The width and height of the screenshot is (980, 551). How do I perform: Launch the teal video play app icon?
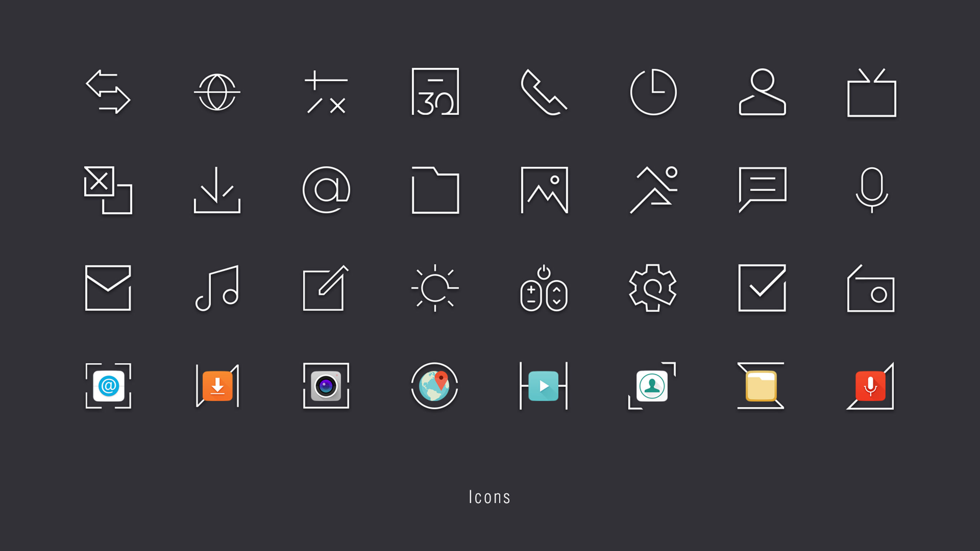point(544,386)
